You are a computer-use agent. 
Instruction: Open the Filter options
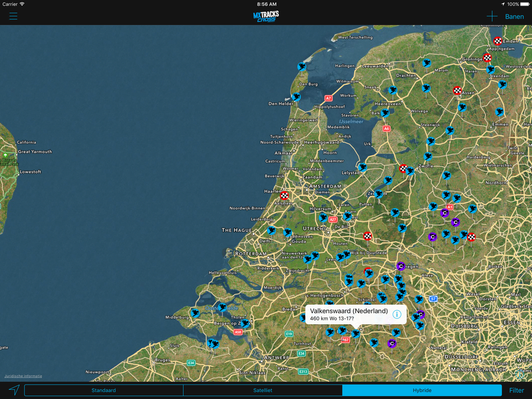(x=517, y=390)
